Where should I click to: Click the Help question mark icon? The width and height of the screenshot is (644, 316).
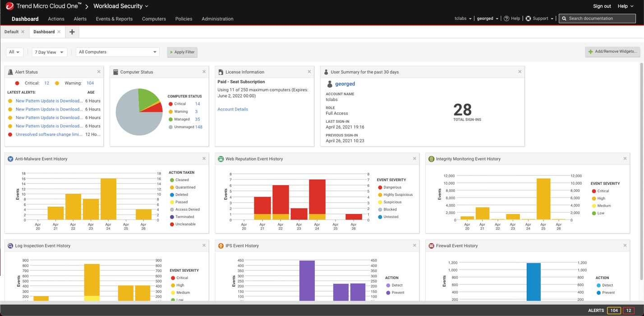tap(506, 19)
